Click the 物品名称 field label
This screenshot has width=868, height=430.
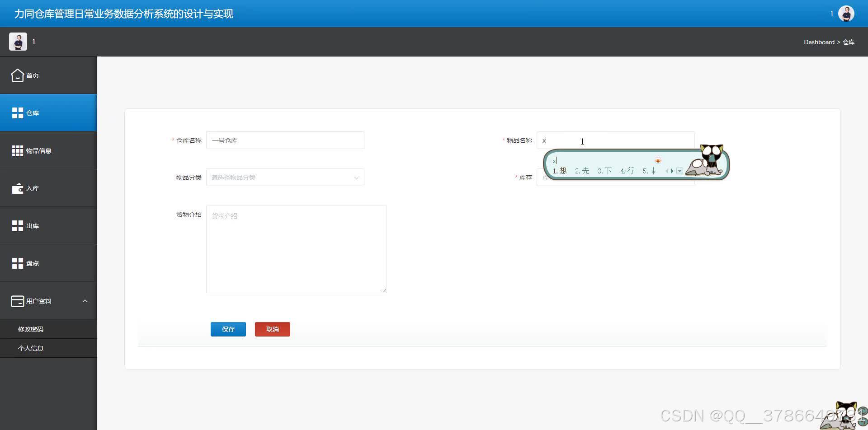pyautogui.click(x=519, y=140)
